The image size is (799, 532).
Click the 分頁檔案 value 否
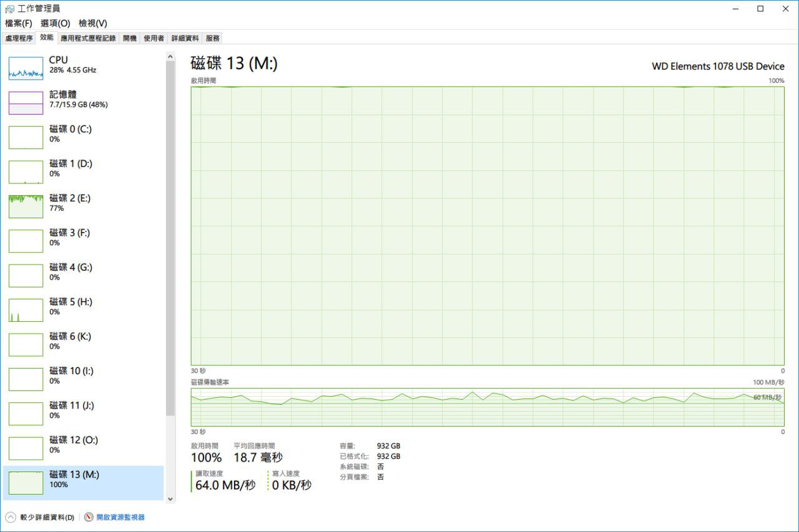coord(380,477)
